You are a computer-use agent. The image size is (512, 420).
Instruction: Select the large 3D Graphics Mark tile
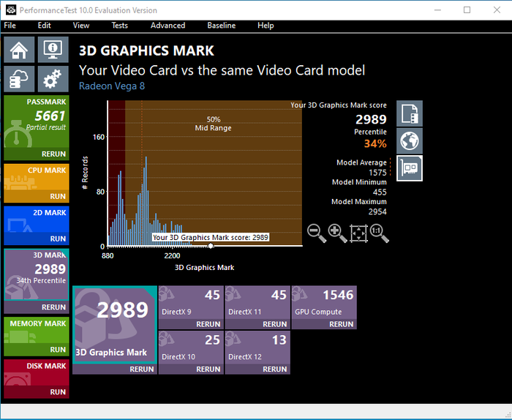pos(115,325)
